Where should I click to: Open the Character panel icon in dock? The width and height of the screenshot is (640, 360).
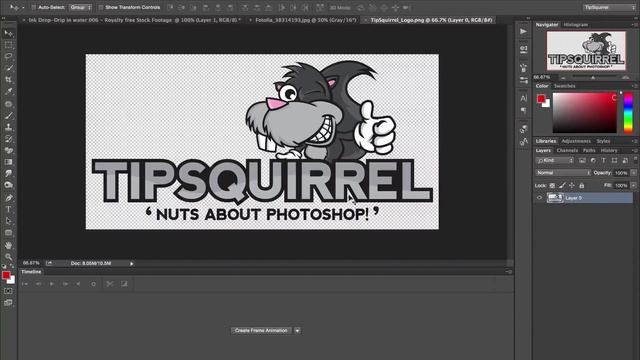pyautogui.click(x=524, y=98)
